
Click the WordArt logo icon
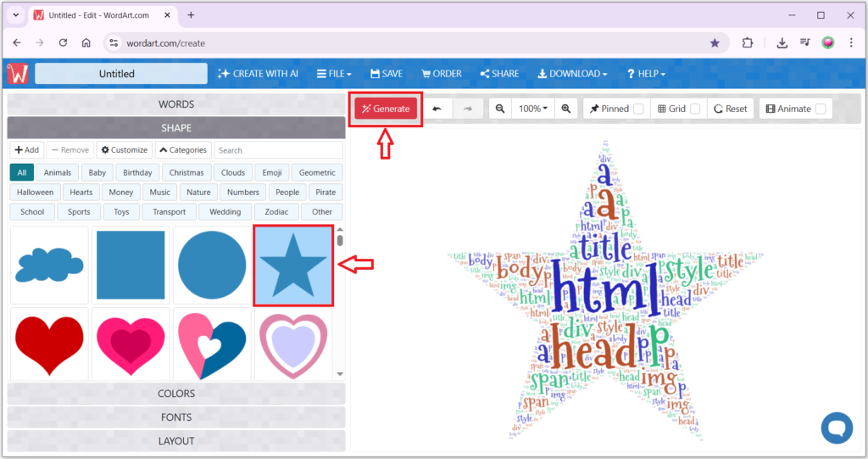pos(18,74)
